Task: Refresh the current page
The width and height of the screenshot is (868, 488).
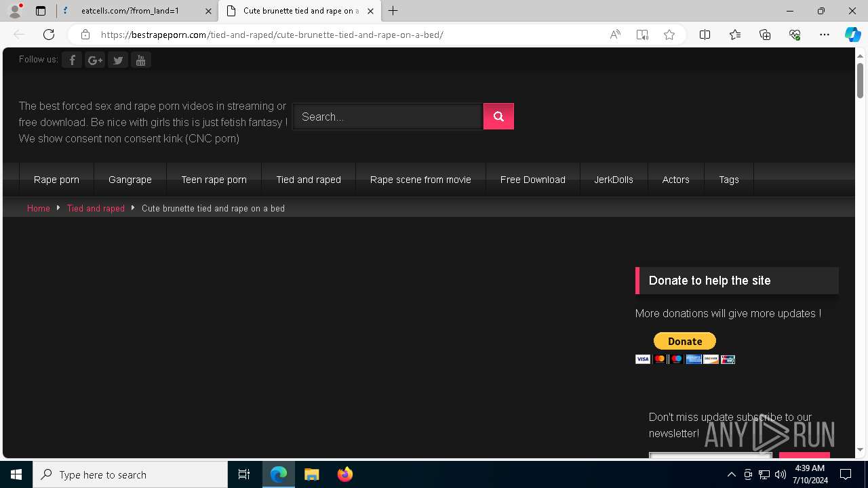Action: point(49,35)
